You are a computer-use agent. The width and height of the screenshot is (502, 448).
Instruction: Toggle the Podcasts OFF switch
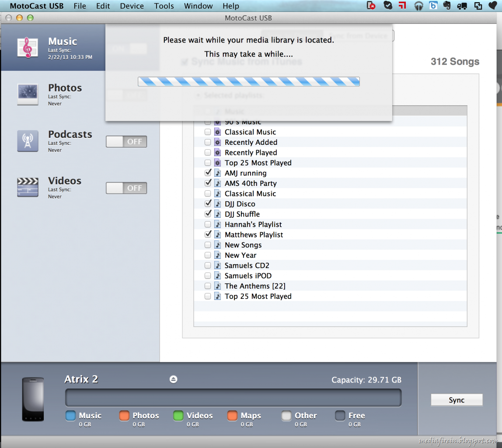(126, 141)
